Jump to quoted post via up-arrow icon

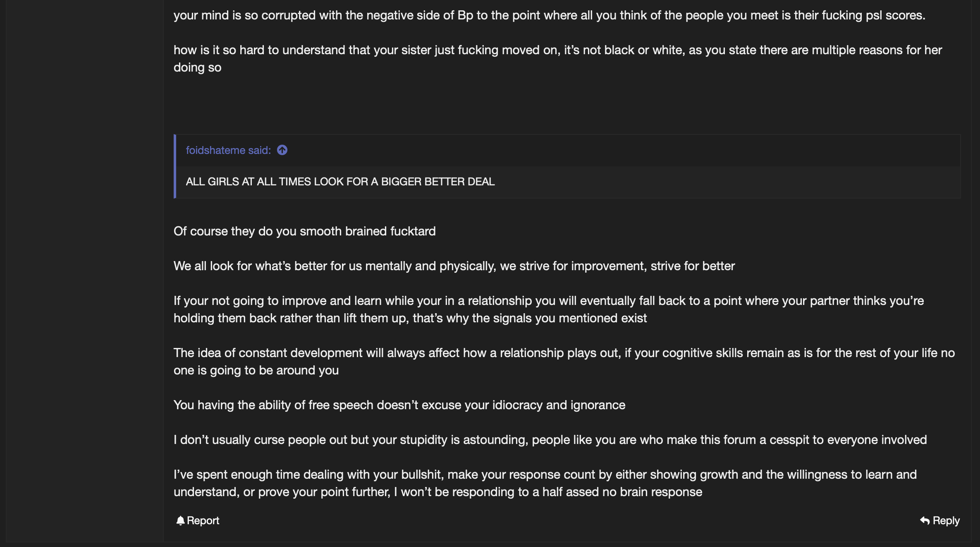click(x=282, y=150)
